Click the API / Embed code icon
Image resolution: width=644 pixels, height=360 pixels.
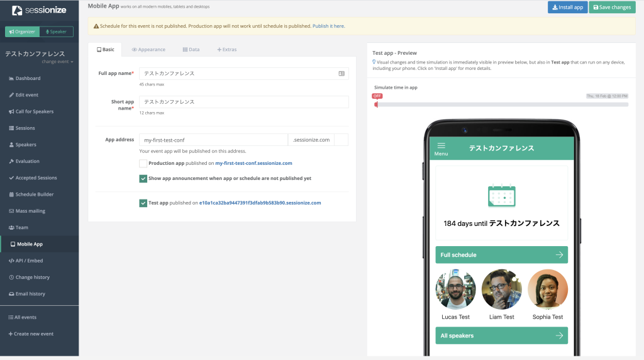pyautogui.click(x=11, y=261)
